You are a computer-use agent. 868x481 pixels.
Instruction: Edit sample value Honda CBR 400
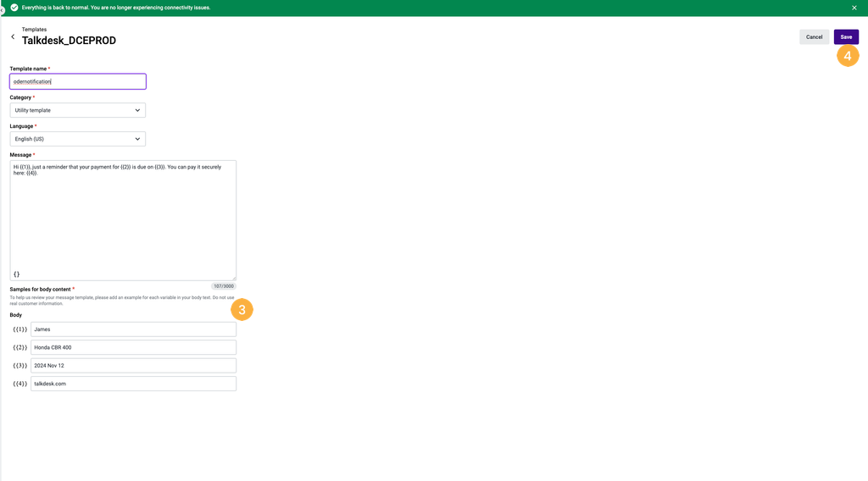[133, 347]
